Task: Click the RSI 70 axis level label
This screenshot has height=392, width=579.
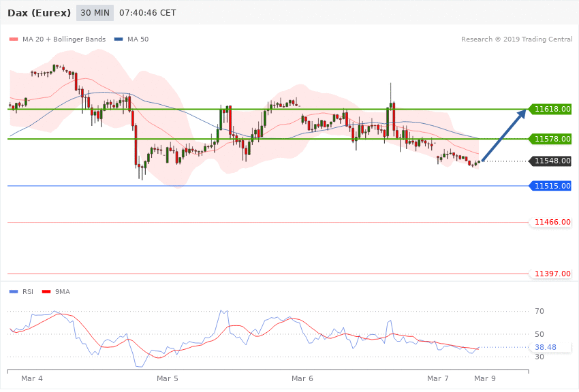Action: pos(539,311)
